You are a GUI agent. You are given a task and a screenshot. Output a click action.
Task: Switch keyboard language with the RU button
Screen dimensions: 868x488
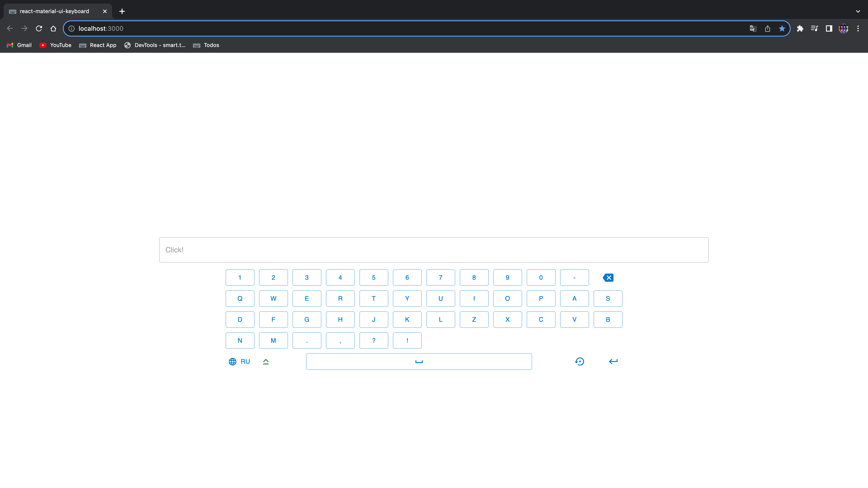click(240, 361)
